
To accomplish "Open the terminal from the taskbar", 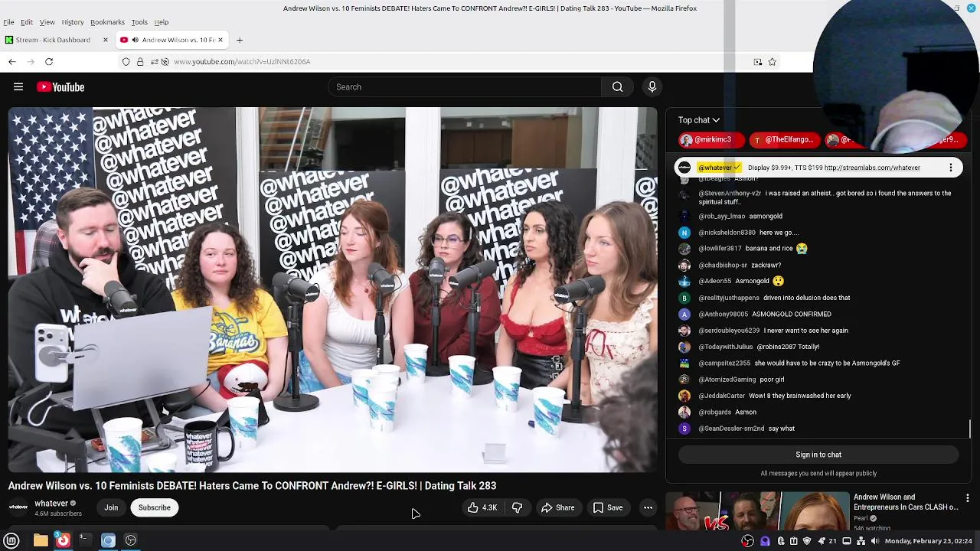I will tap(85, 540).
